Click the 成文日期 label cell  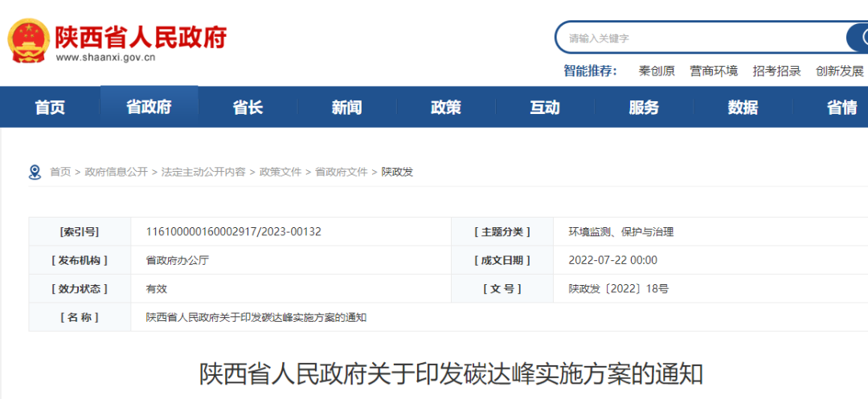click(502, 260)
